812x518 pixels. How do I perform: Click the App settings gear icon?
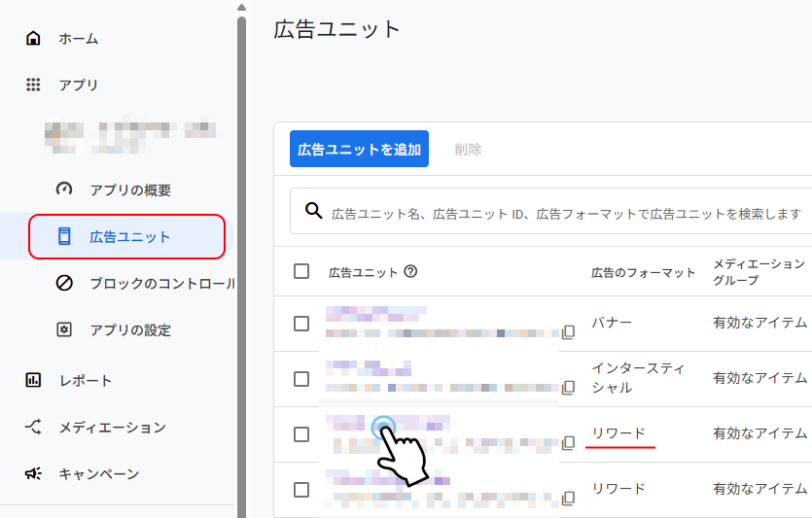click(64, 330)
